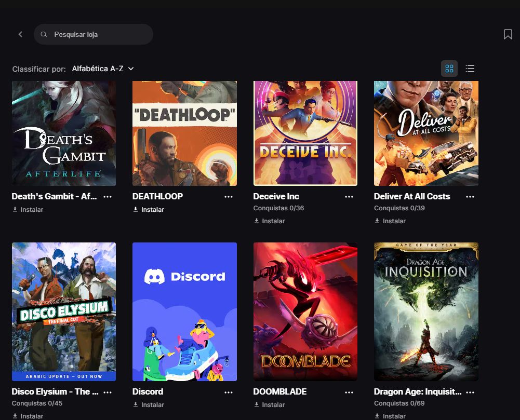Open Disco Elysium three-dot options menu
Image resolution: width=520 pixels, height=420 pixels.
pos(108,392)
